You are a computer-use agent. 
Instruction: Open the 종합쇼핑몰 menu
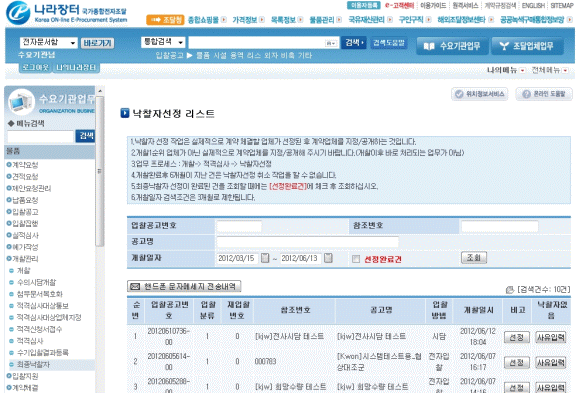203,20
